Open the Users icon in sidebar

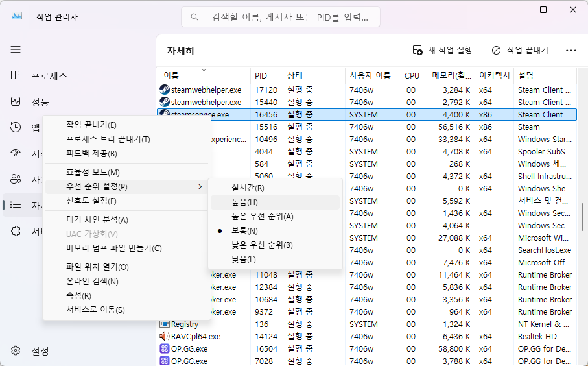[16, 179]
